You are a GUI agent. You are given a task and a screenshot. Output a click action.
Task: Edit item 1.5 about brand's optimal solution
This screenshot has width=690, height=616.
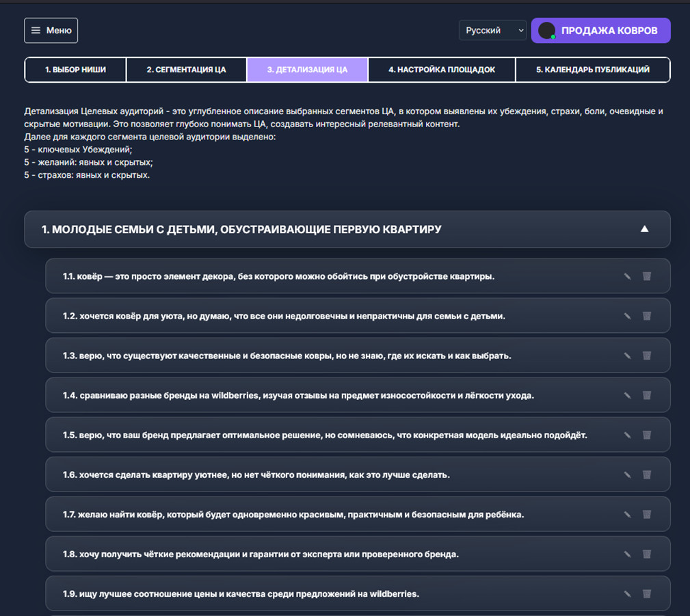(627, 435)
